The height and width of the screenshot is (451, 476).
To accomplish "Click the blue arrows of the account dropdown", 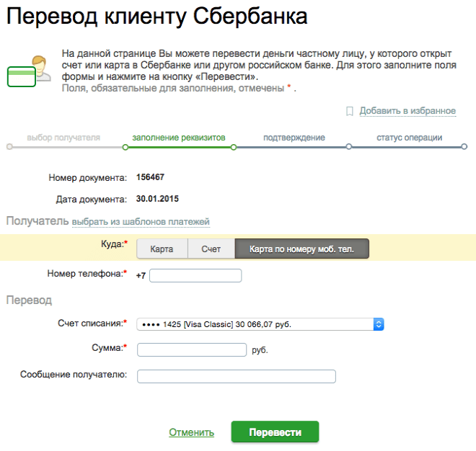I will [379, 324].
